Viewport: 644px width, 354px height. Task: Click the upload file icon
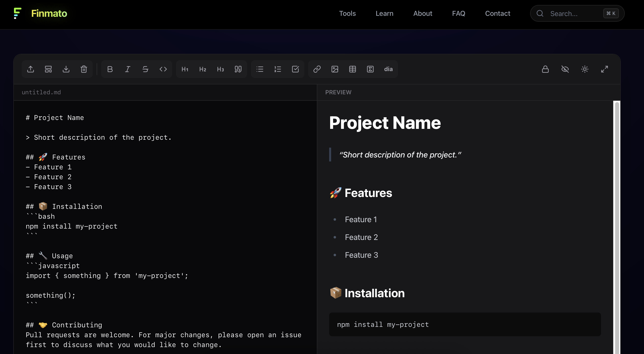(31, 69)
